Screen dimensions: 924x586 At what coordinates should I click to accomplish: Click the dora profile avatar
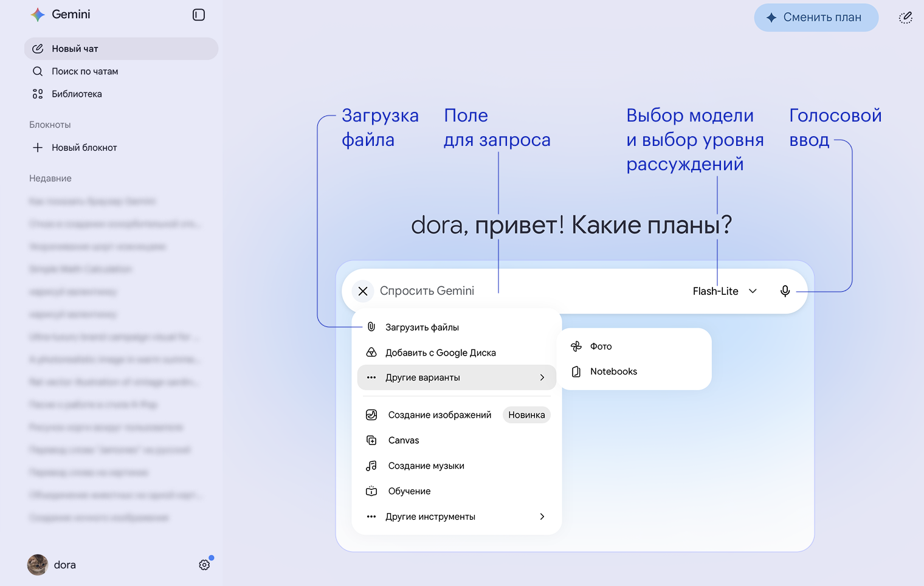[38, 565]
